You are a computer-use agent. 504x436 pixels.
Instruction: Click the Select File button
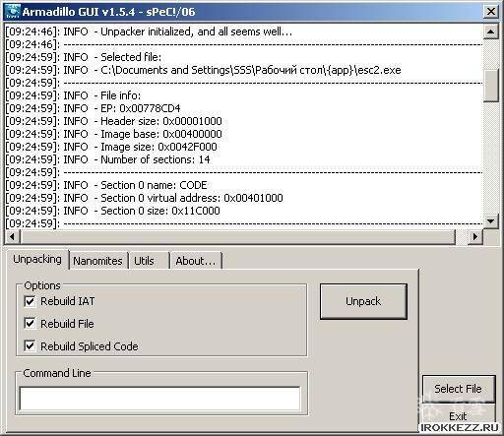(459, 389)
